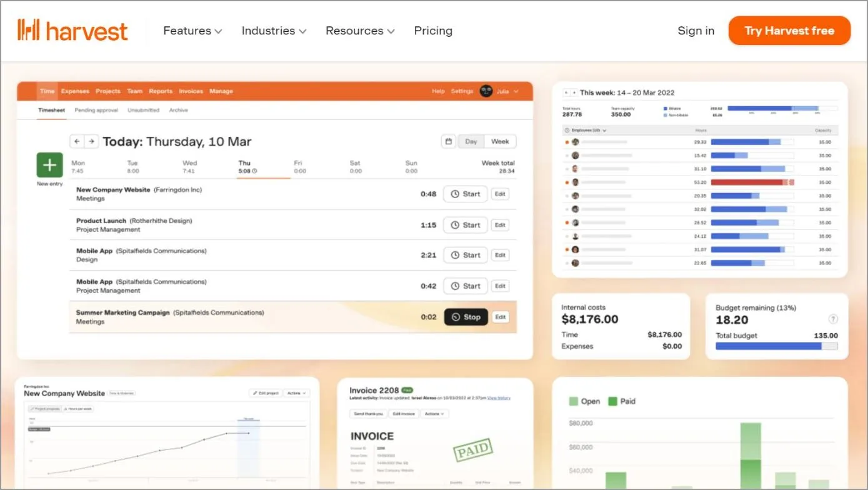
Task: Toggle Project progress chart view
Action: pyautogui.click(x=46, y=409)
